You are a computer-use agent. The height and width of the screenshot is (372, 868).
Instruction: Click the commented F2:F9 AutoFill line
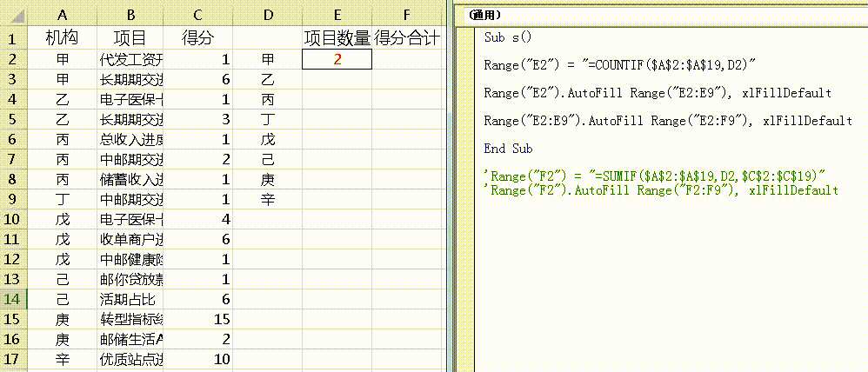(661, 189)
